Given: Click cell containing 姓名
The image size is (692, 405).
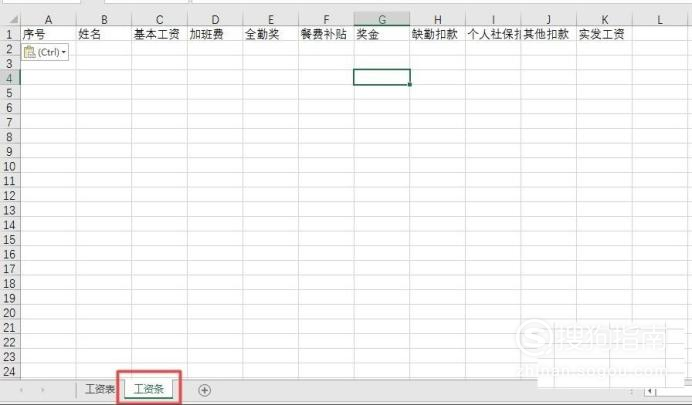Looking at the screenshot, I should click(x=104, y=34).
